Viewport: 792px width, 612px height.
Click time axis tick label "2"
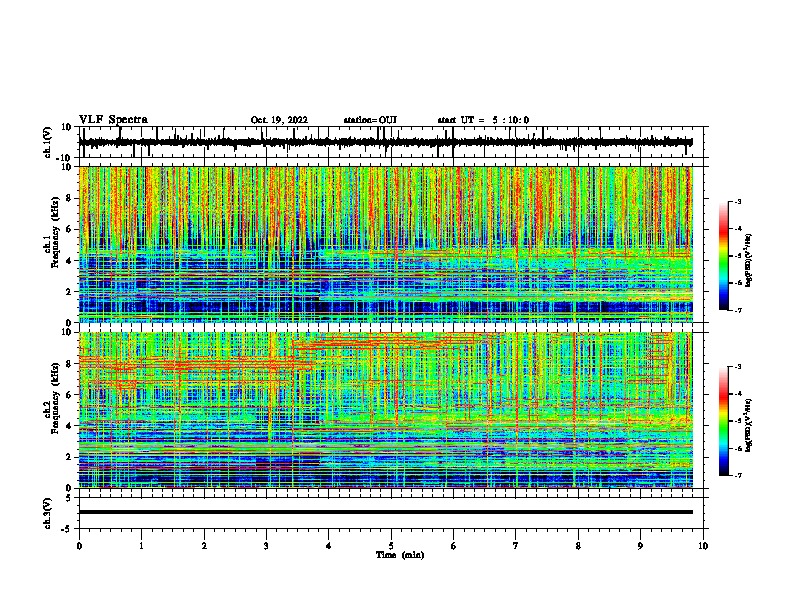pos(204,546)
